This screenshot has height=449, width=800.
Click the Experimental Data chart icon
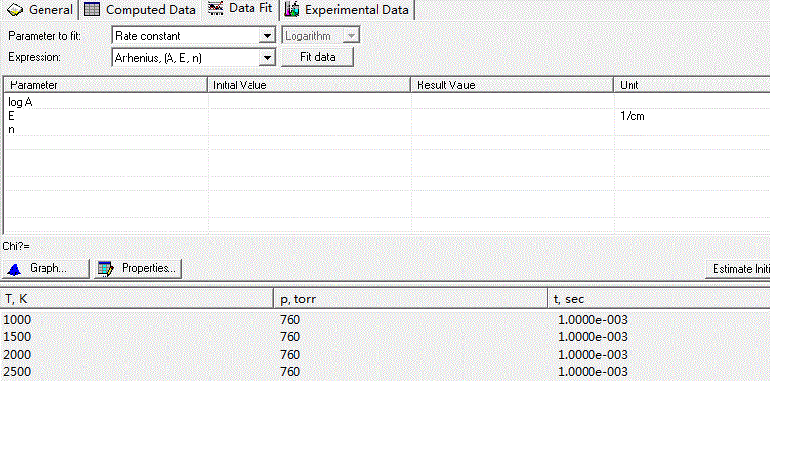(292, 9)
